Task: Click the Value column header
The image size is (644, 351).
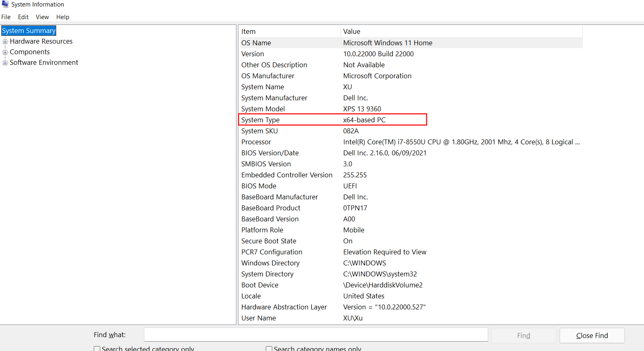Action: click(461, 31)
